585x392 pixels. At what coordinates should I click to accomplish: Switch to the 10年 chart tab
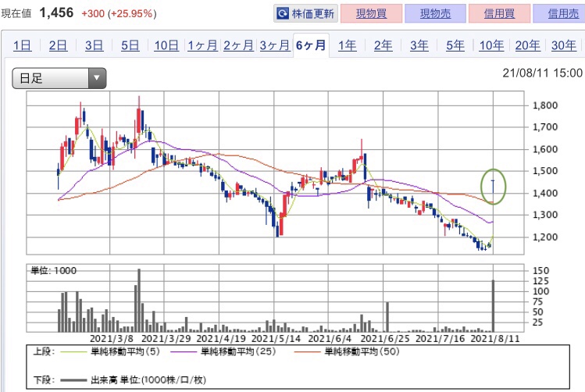click(492, 45)
